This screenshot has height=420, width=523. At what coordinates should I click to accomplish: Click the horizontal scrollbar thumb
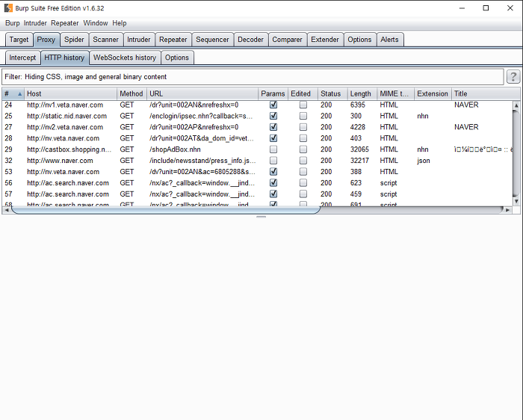tap(166, 210)
